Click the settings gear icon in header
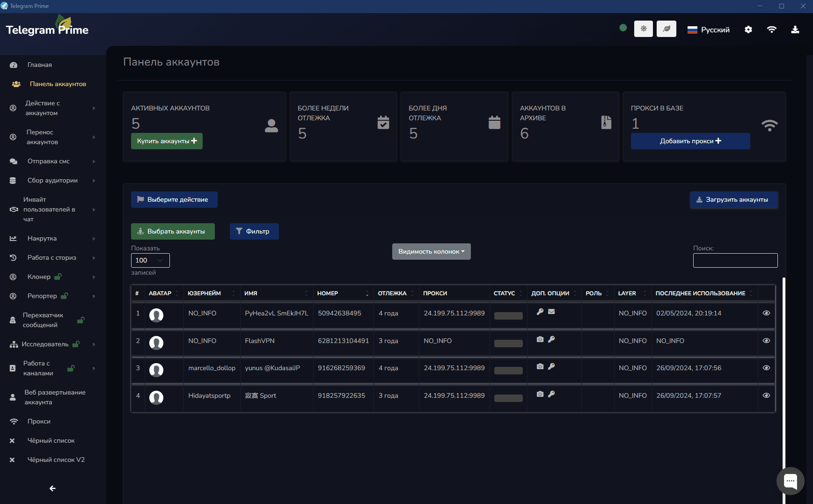 coord(748,29)
